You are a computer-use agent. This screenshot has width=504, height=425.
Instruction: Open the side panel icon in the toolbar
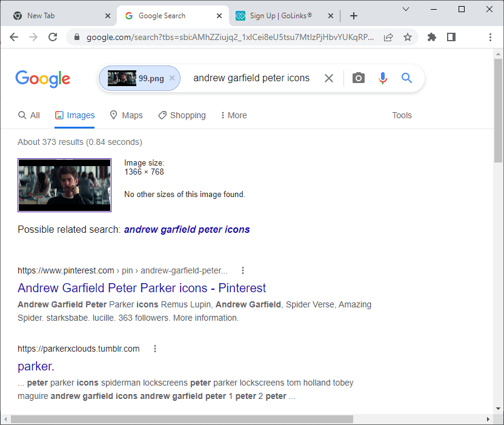[x=451, y=37]
